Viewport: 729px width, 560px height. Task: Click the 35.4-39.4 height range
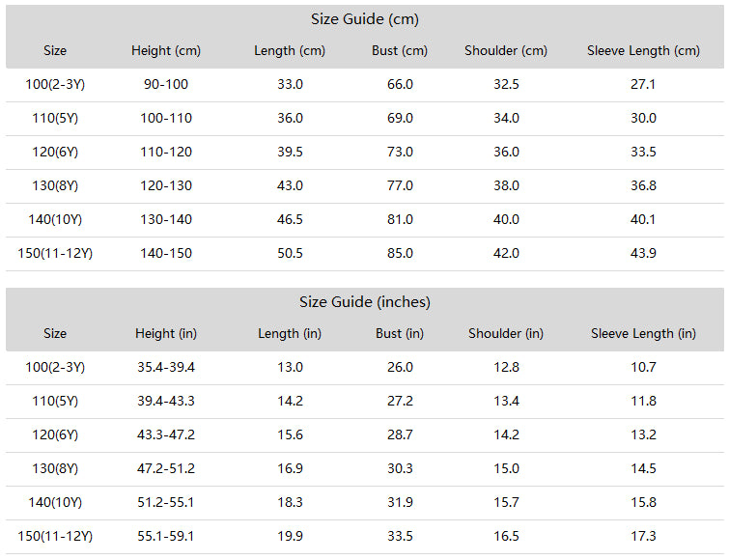click(166, 367)
